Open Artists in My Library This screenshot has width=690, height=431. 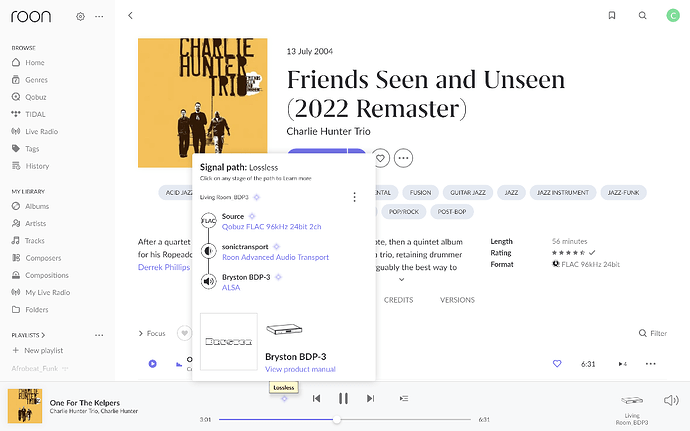29,223
